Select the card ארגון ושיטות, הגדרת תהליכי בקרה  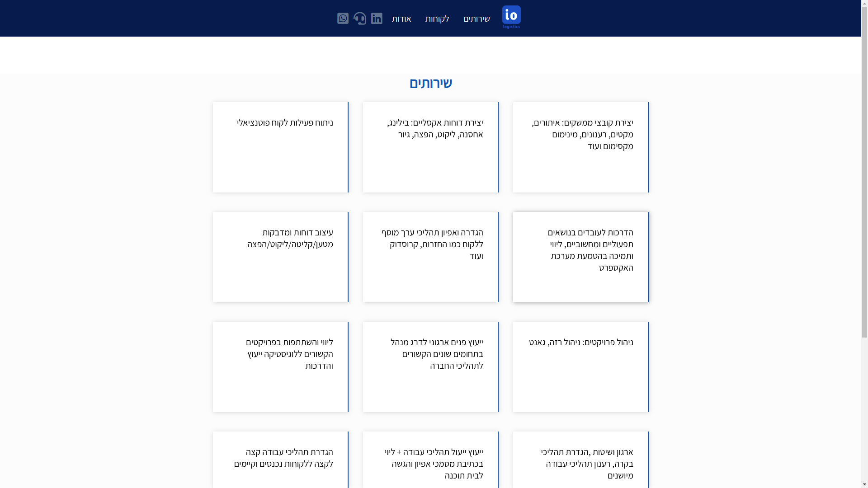(581, 460)
